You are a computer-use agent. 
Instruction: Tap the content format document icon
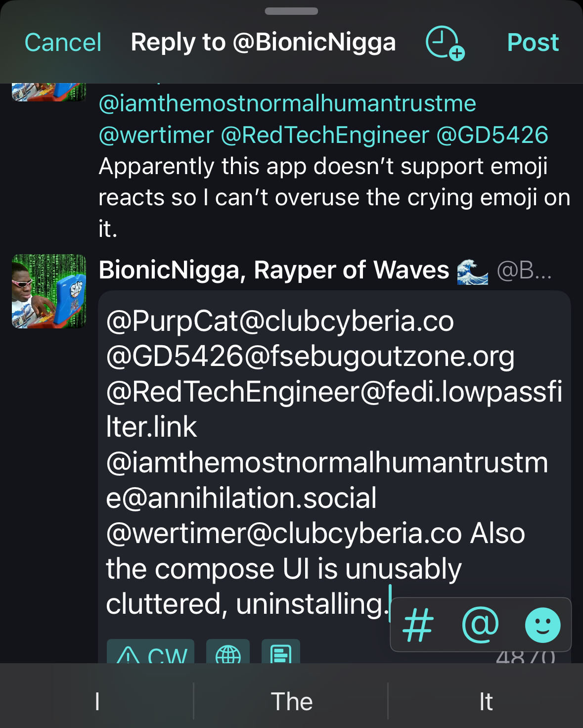281,654
